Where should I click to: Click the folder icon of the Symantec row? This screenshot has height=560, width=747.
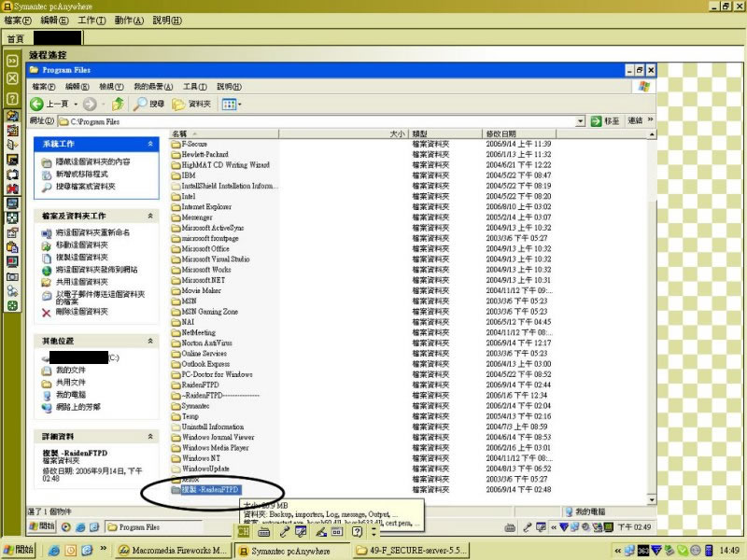click(x=176, y=406)
